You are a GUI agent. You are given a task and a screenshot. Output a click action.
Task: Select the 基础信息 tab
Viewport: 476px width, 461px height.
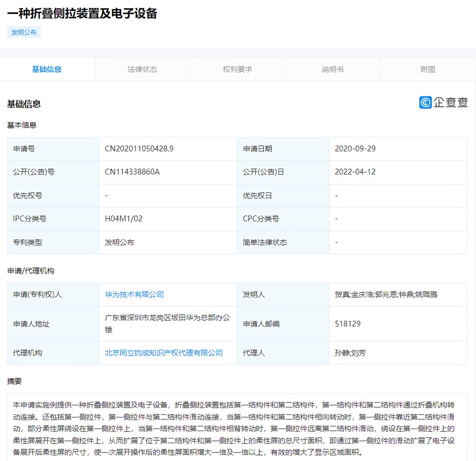coord(47,69)
